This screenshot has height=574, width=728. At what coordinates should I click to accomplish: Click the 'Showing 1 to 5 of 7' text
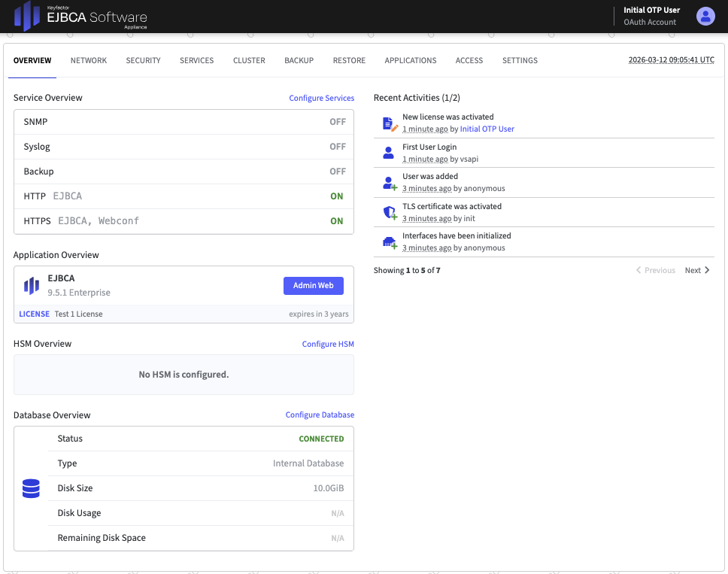tap(407, 270)
